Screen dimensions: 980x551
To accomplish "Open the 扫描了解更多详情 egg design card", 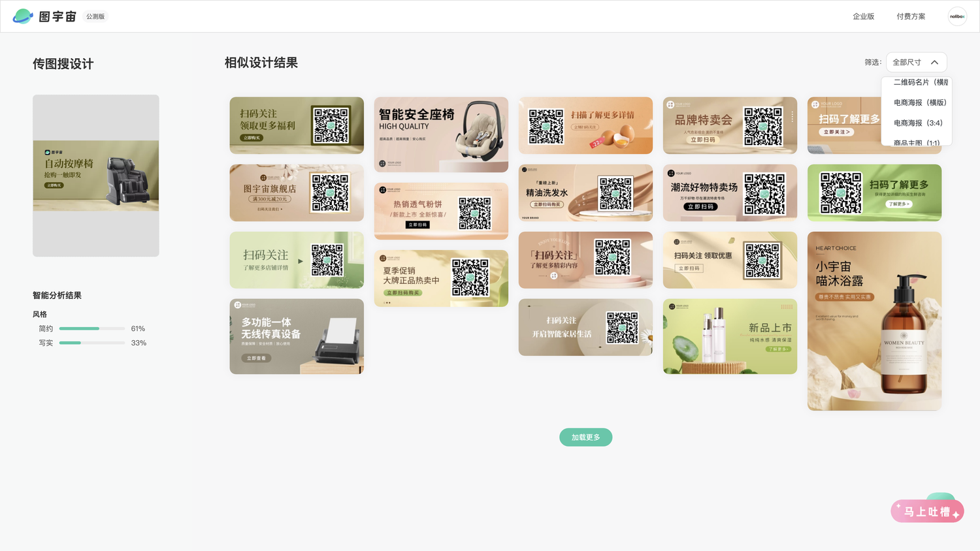I will [x=585, y=125].
